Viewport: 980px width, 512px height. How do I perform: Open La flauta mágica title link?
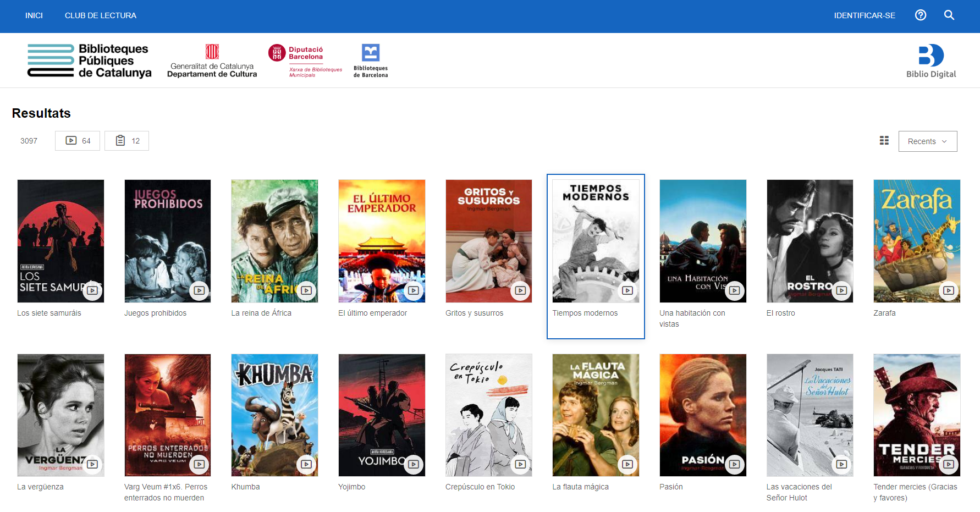pyautogui.click(x=580, y=487)
